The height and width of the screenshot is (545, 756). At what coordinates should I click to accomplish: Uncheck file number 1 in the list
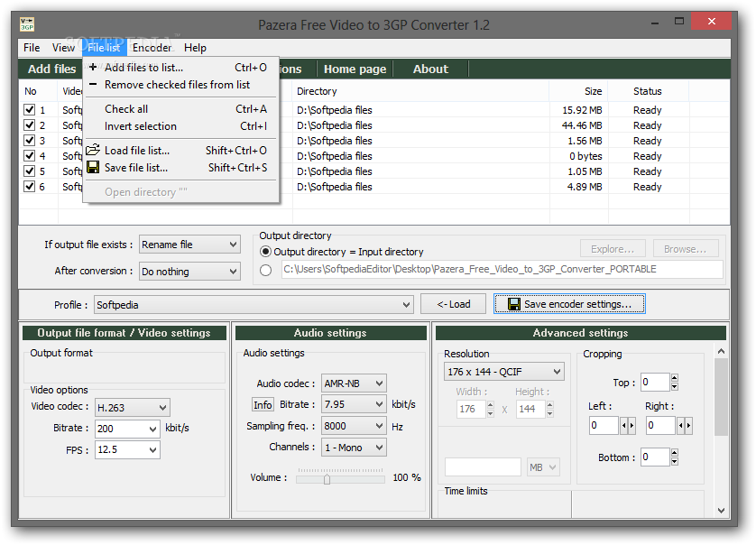(30, 109)
